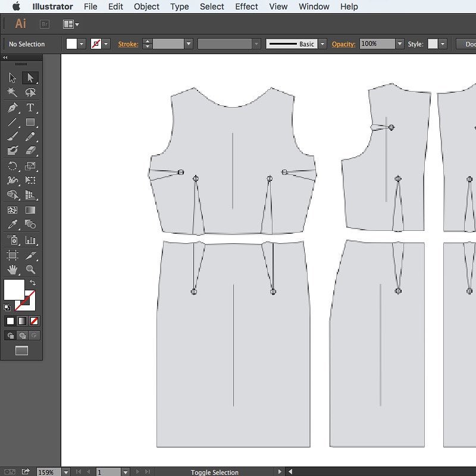Enable the Draw Behind mode
The image size is (476, 476).
click(x=22, y=336)
